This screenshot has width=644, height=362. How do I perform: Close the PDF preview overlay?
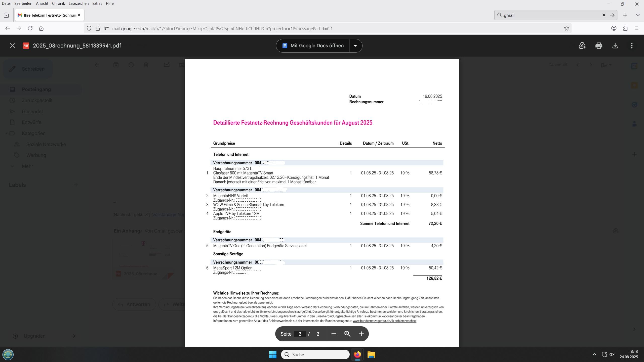click(x=12, y=46)
